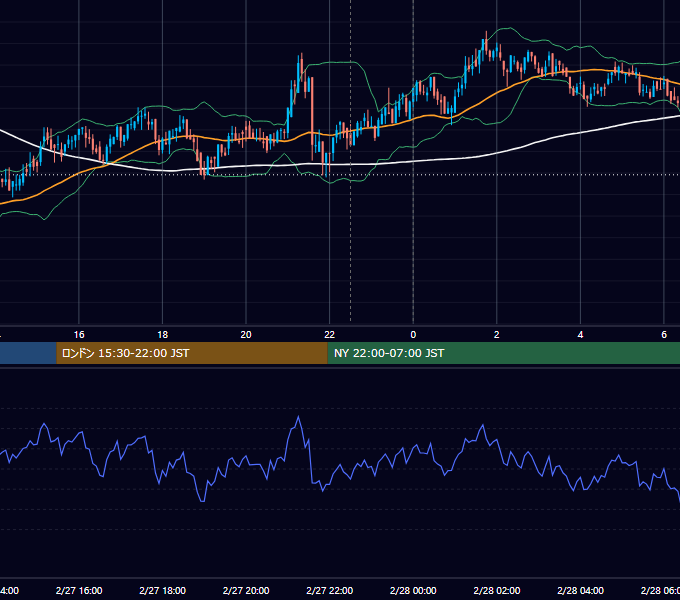
Task: Select the NY 22:00-07:00 JST session bar
Action: [x=503, y=353]
